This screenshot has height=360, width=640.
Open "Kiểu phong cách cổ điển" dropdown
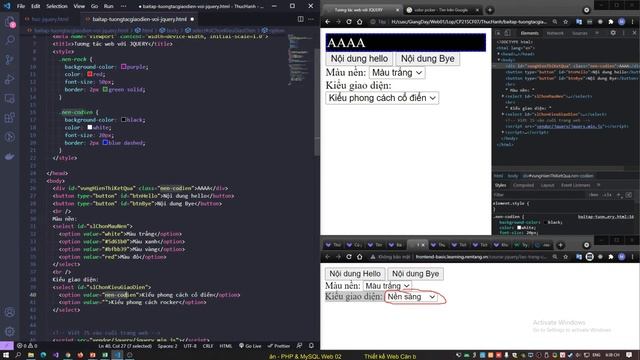[x=382, y=98]
